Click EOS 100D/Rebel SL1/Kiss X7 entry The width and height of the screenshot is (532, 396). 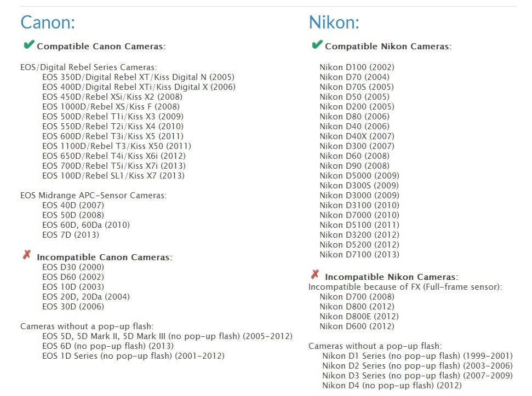pos(113,175)
